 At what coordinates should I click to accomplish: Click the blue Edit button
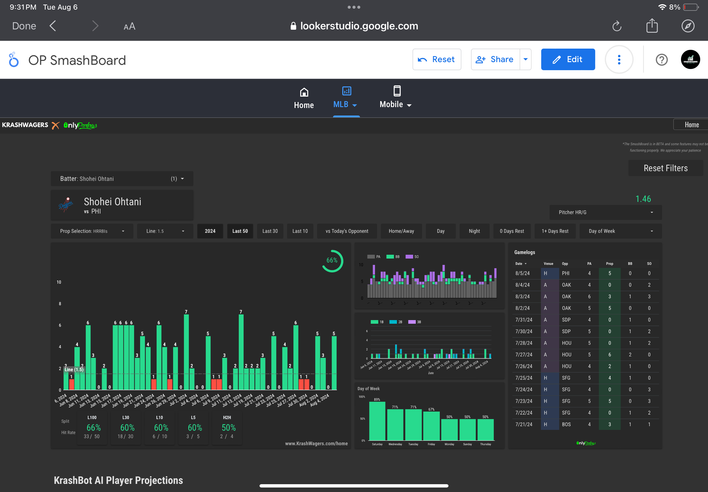[x=568, y=60]
